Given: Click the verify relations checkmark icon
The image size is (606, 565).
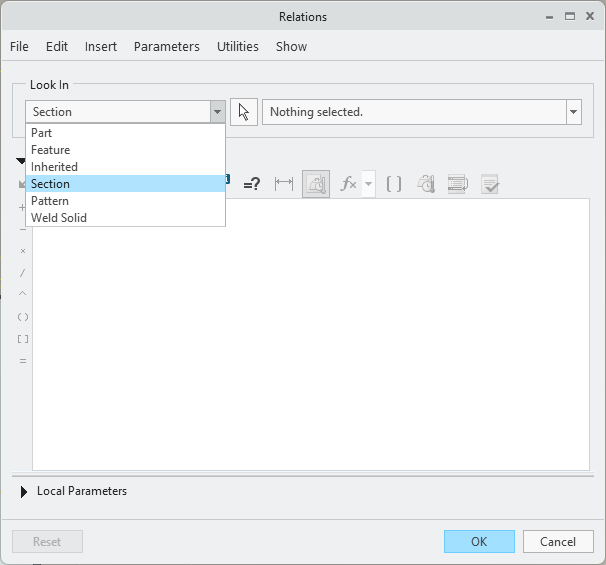Looking at the screenshot, I should [490, 184].
